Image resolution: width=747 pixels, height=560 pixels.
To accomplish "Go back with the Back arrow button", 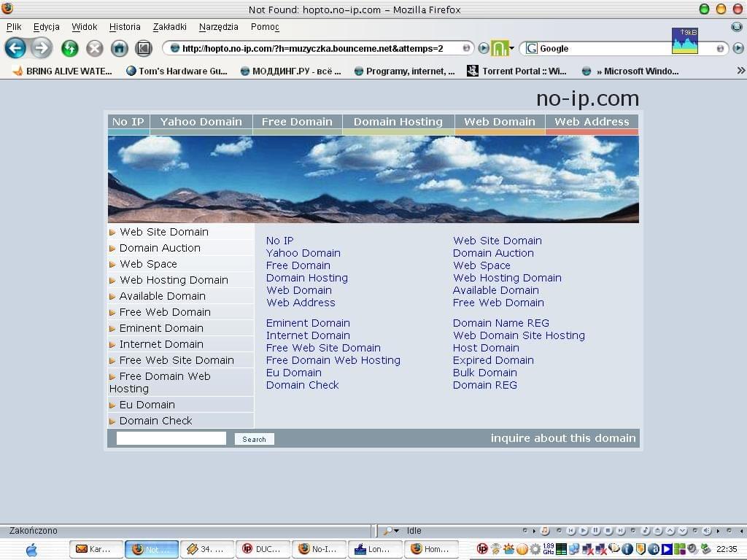I will 15,48.
